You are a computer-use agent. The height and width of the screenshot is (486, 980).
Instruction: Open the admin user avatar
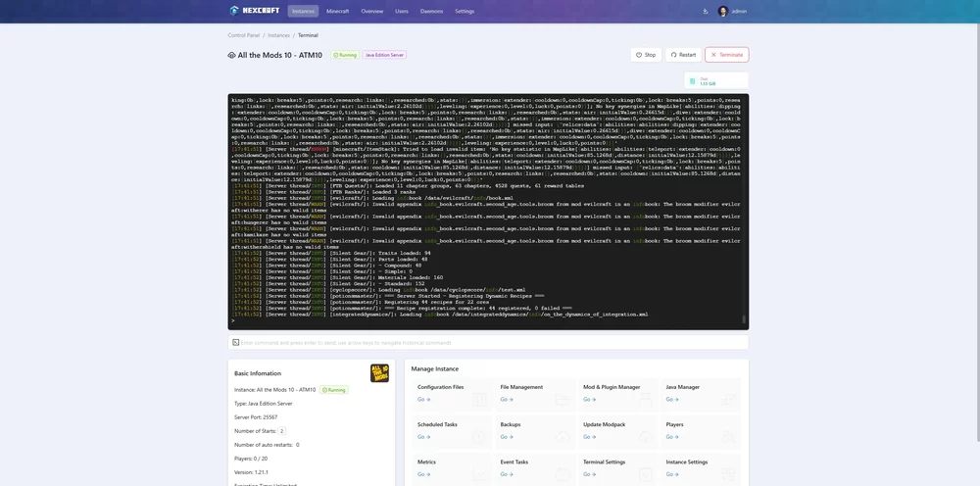tap(723, 11)
